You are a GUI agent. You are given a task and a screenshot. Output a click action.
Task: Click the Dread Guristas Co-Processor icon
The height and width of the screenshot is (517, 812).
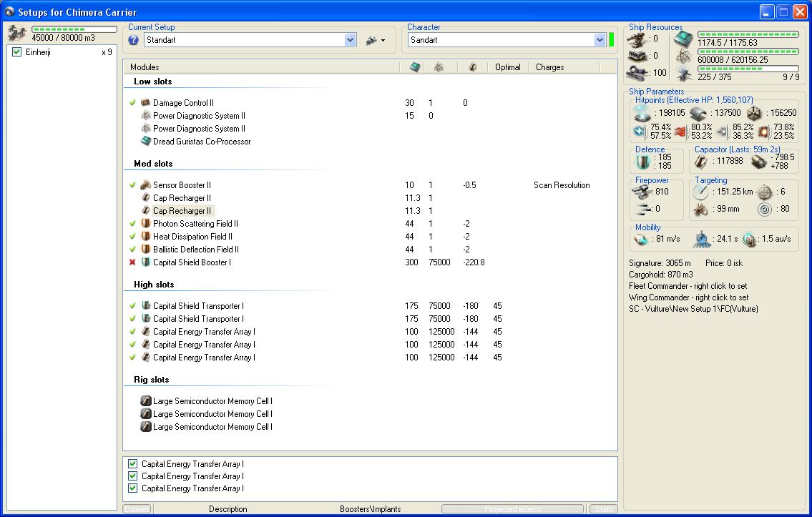145,142
